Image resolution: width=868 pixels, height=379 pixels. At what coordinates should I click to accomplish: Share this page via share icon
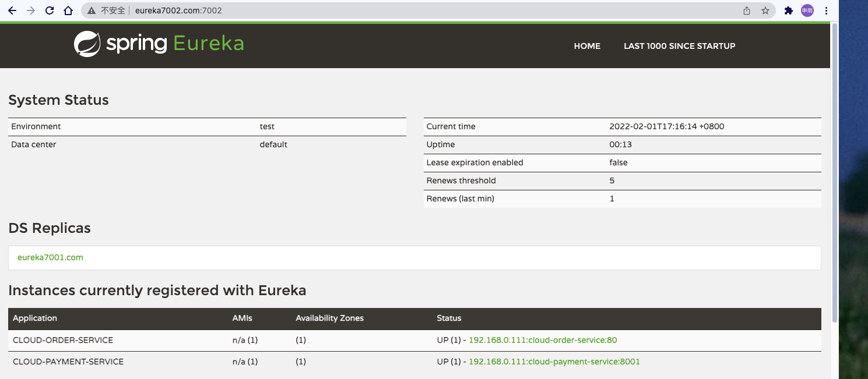[x=747, y=10]
